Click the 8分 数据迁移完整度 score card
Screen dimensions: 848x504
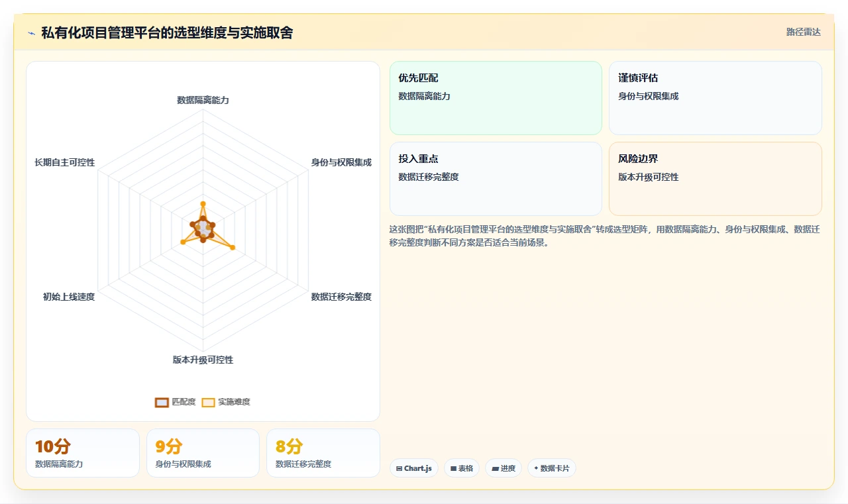pos(323,453)
